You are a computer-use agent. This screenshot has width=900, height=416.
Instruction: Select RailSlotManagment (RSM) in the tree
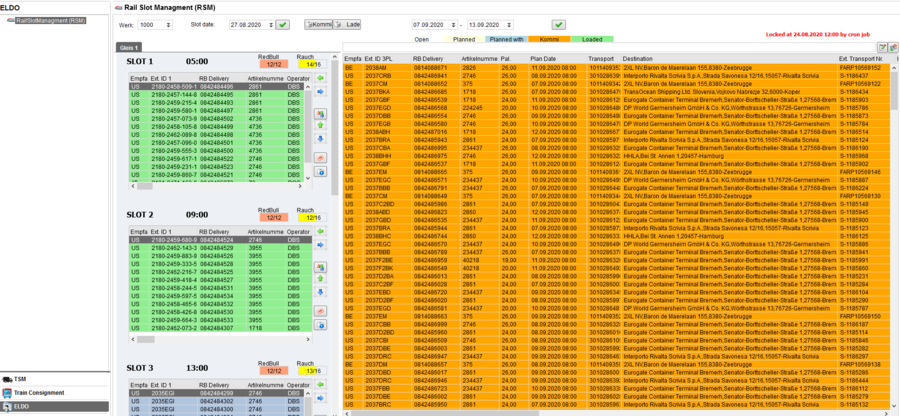click(x=51, y=21)
